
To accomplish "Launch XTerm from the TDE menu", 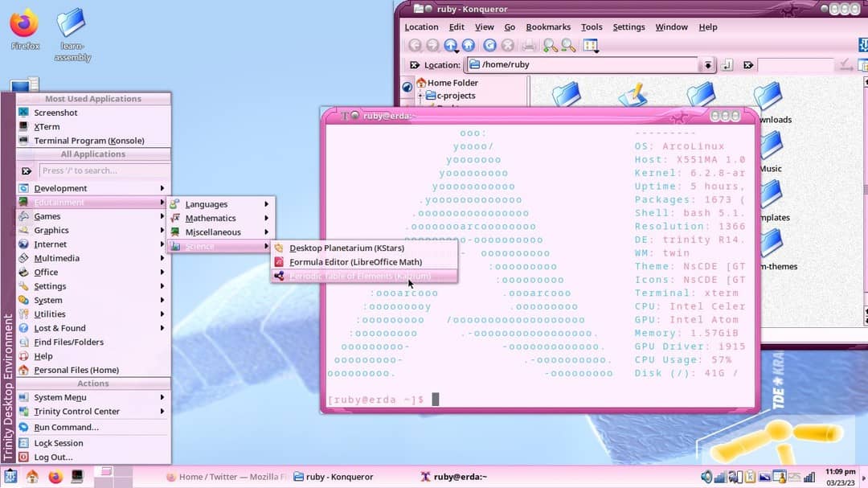I will [x=93, y=126].
